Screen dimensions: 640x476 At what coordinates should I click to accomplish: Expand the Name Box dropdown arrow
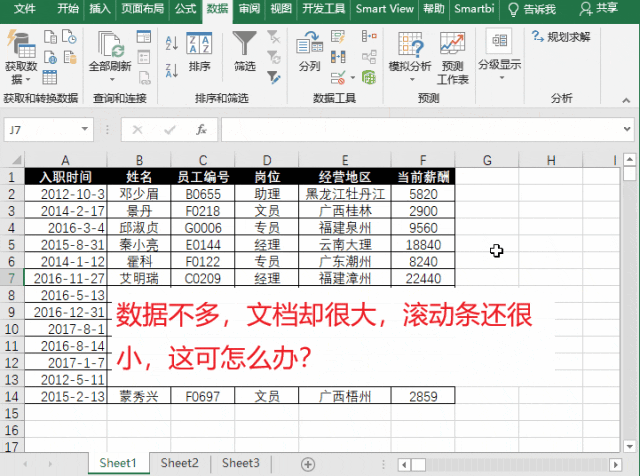click(84, 129)
